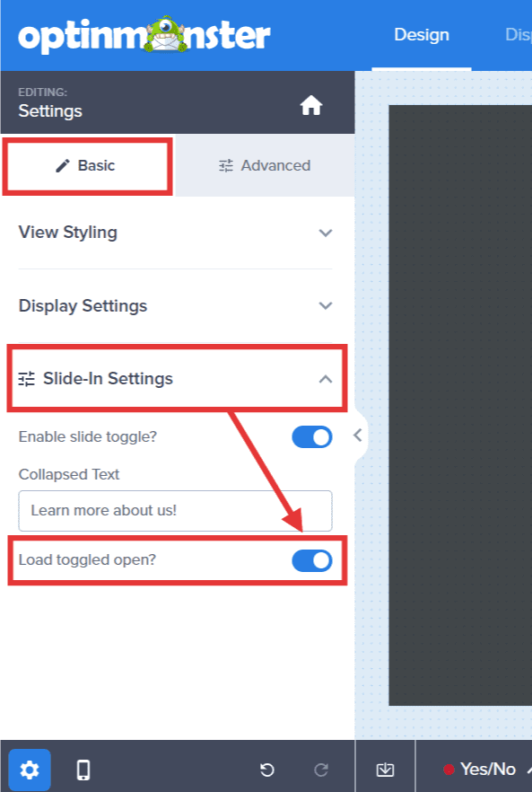The image size is (532, 792).
Task: Open the Design tab in top bar
Action: pyautogui.click(x=422, y=35)
